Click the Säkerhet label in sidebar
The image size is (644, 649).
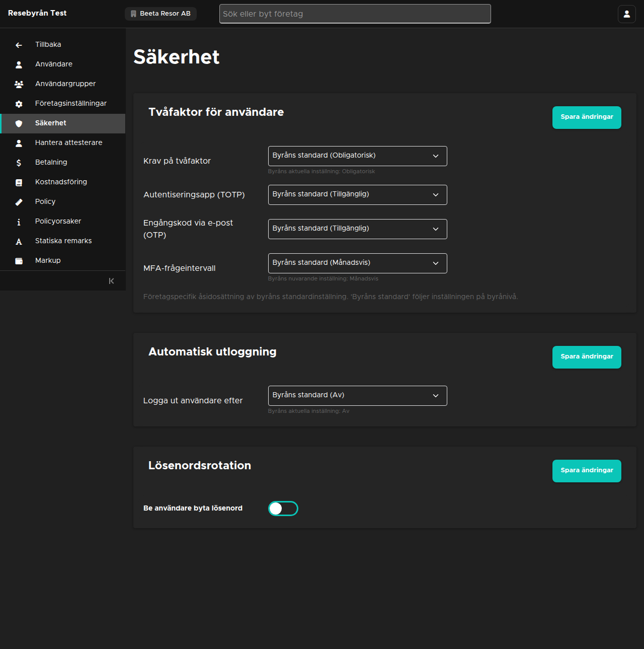click(51, 123)
